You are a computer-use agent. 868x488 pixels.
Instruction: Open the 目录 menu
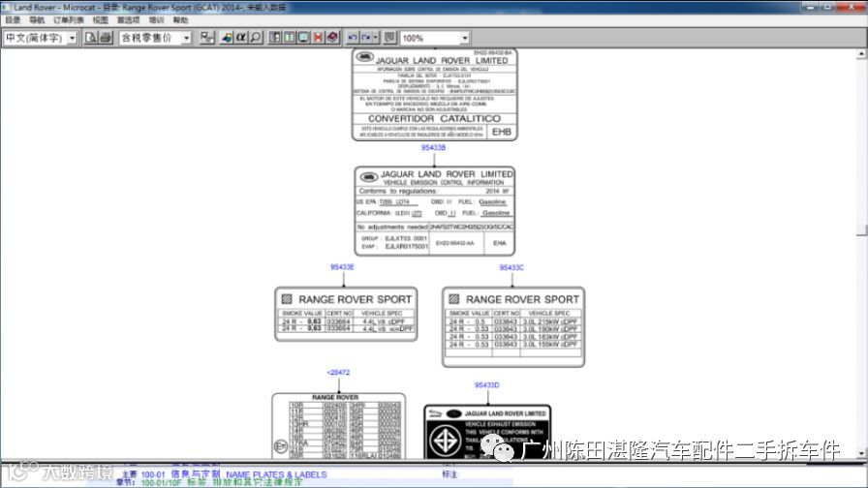(13, 20)
